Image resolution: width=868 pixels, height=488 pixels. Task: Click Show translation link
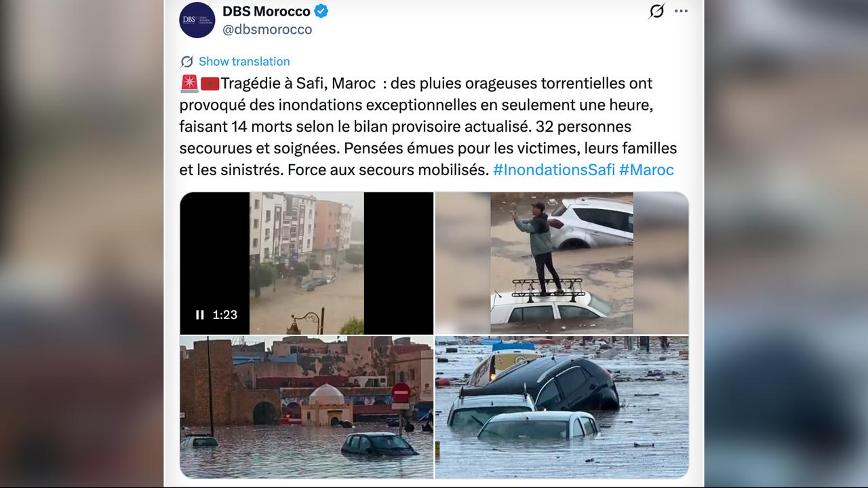point(244,62)
